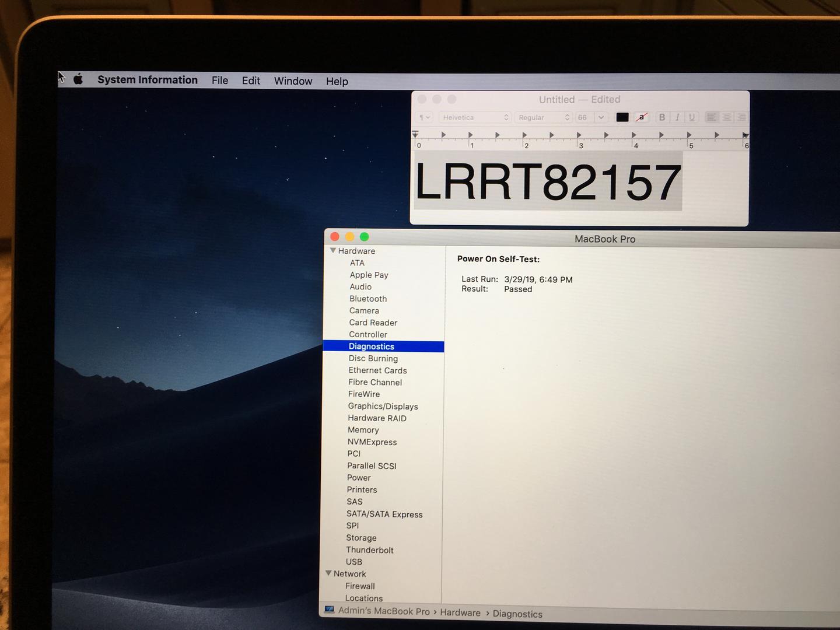The height and width of the screenshot is (630, 840).
Task: Open the Window menu
Action: point(293,81)
